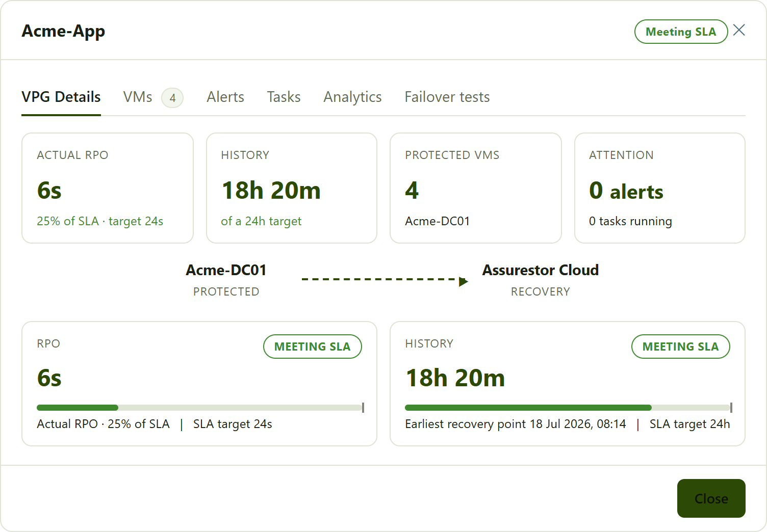Click the green Close button
The height and width of the screenshot is (532, 767).
[711, 498]
